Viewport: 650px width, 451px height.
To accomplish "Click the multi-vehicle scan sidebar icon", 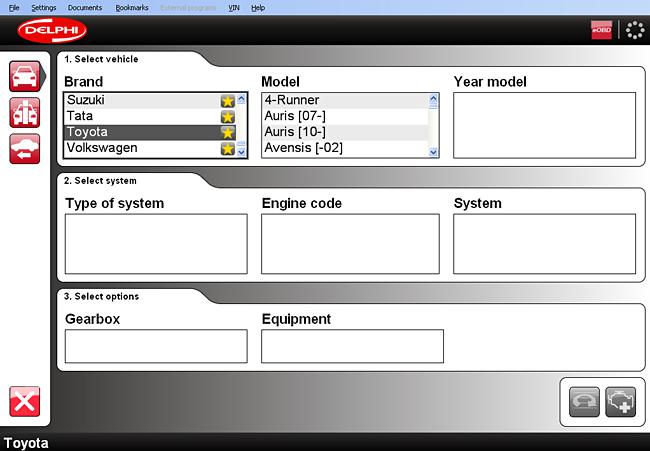I will point(25,113).
